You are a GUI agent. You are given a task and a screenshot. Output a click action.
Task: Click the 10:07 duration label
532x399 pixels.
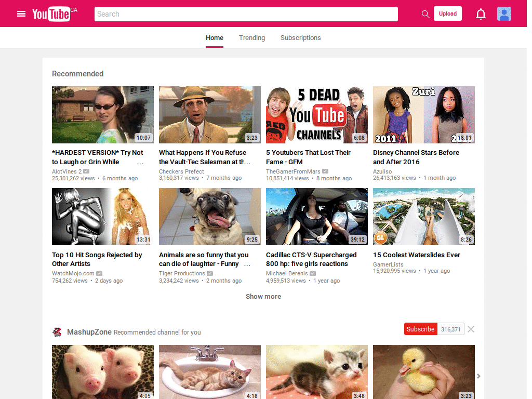(143, 138)
